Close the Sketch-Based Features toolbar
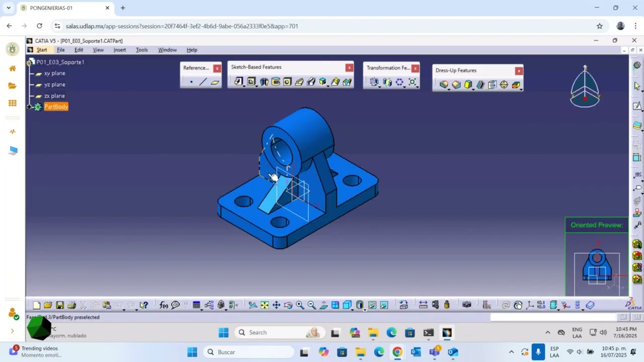The height and width of the screenshot is (362, 644). coord(349,67)
